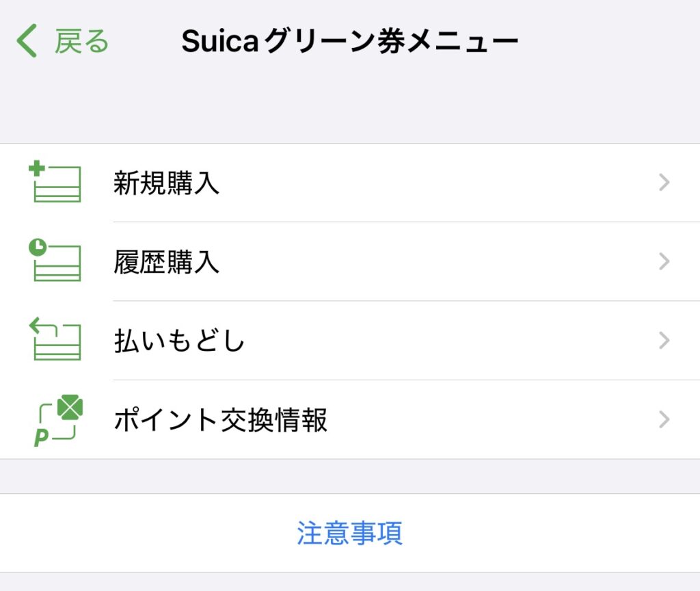The image size is (700, 591).
Task: Tap the clock badge on history purchase icon
Action: click(x=38, y=247)
